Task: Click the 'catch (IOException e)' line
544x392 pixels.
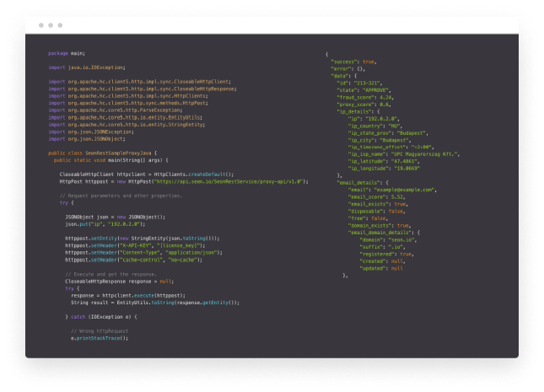Action: (x=101, y=317)
